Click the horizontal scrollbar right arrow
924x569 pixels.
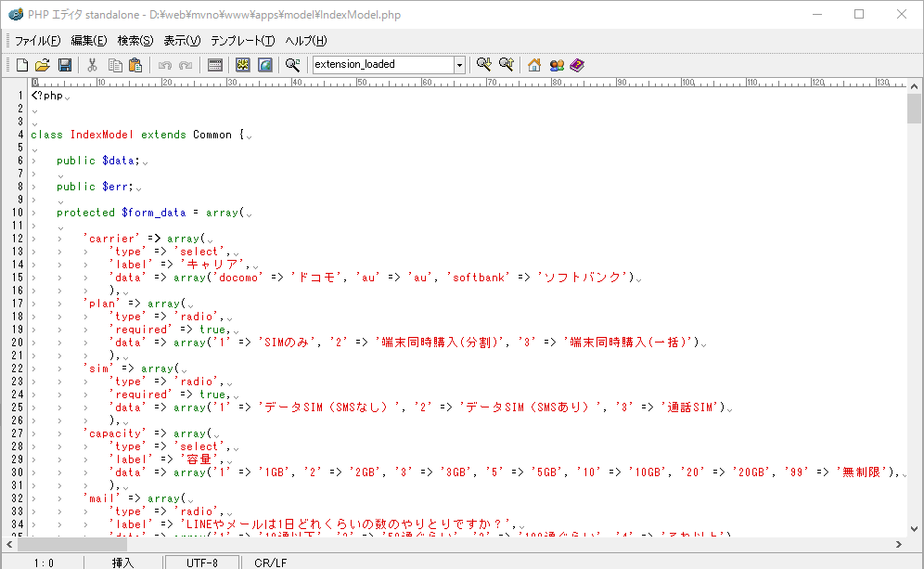(x=899, y=544)
